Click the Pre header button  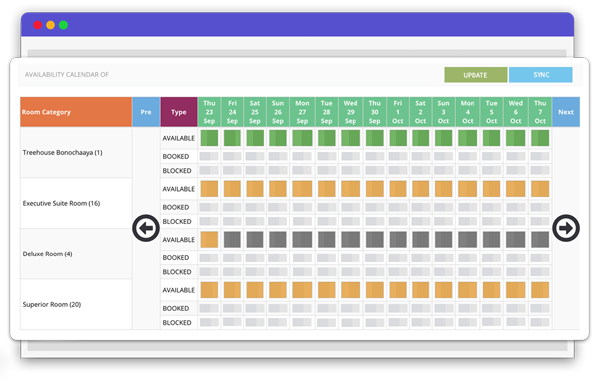coord(146,112)
